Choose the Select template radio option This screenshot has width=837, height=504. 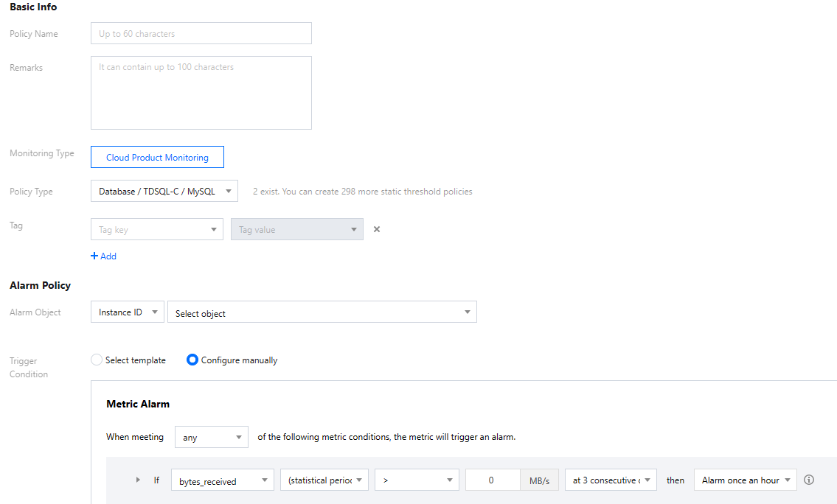pyautogui.click(x=97, y=360)
